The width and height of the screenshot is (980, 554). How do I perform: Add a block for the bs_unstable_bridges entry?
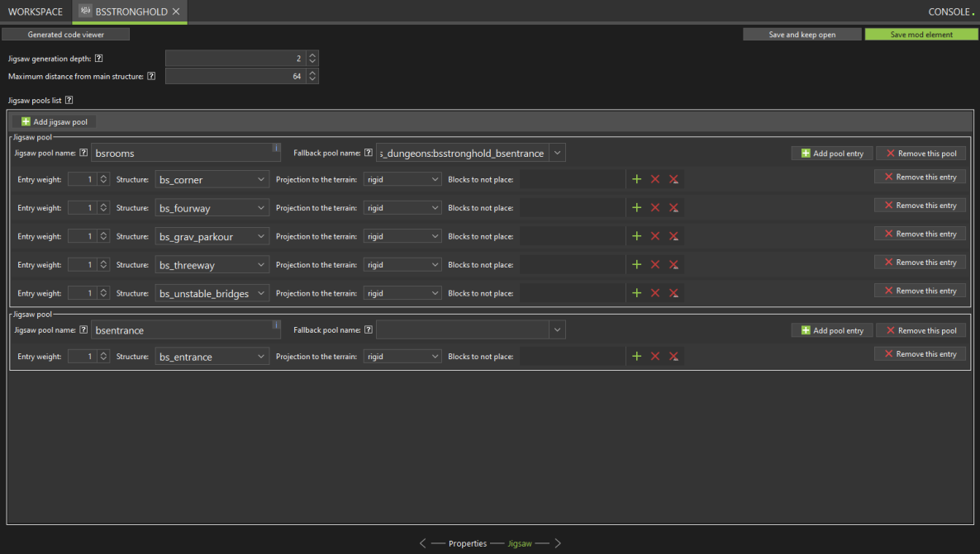[x=636, y=293]
